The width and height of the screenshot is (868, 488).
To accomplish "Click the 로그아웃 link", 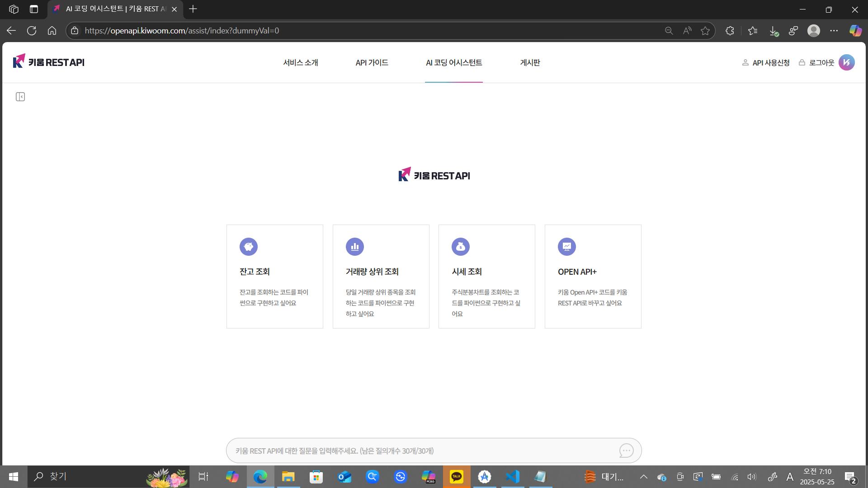I will pos(816,63).
